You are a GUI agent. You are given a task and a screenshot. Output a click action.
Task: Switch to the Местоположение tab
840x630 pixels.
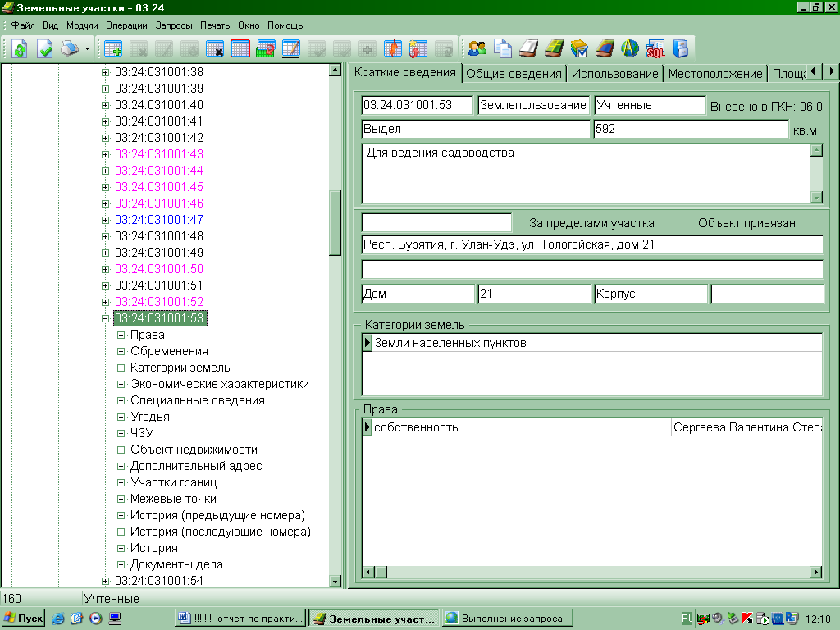[x=714, y=73]
